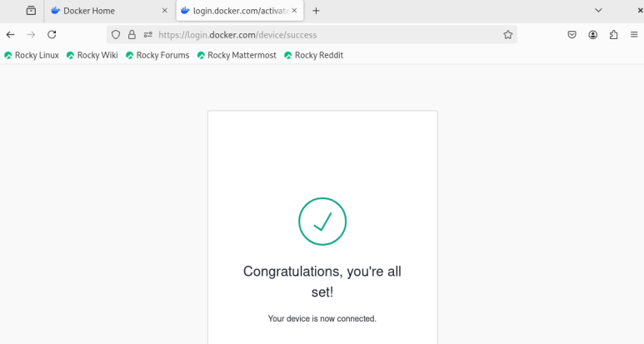Open the Rocky Reddit bookmark
Viewport: 644px width, 344px height.
point(314,56)
